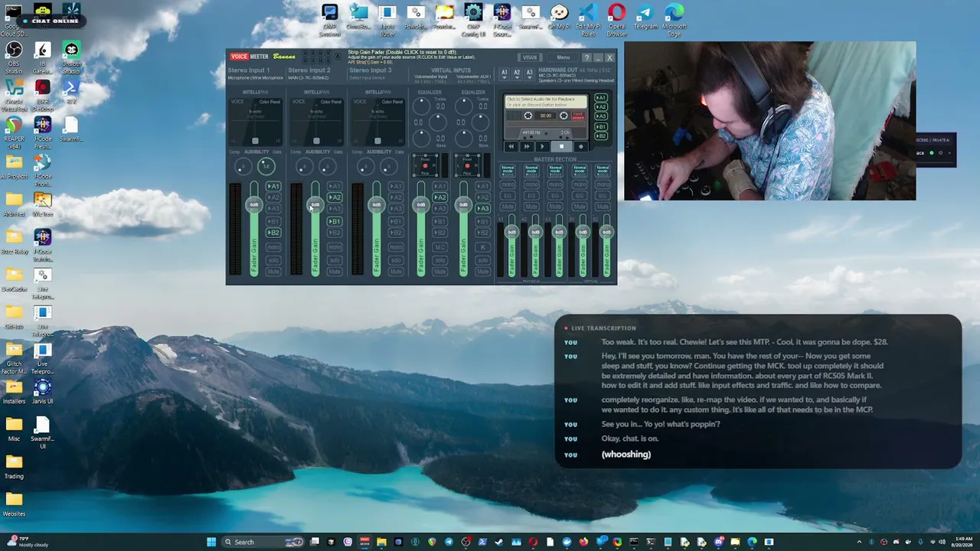This screenshot has width=980, height=551.
Task: Open the Misc folder on the desktop
Action: pos(14,431)
